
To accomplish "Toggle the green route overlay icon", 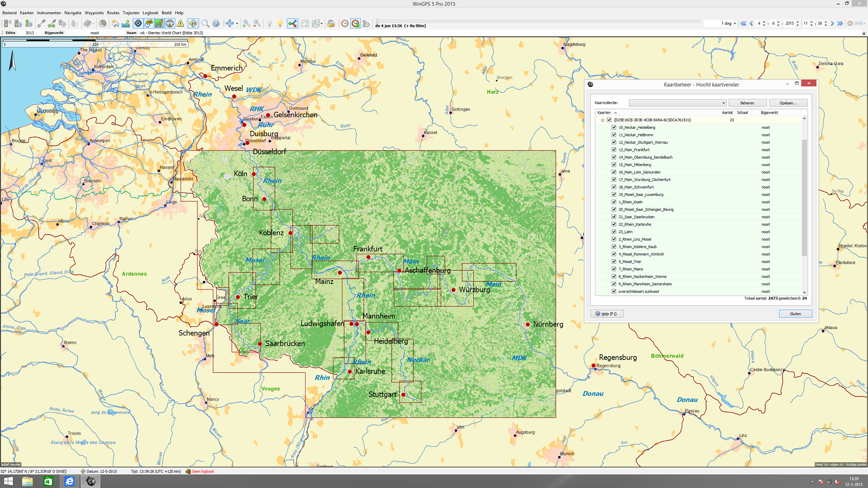I will [x=159, y=23].
